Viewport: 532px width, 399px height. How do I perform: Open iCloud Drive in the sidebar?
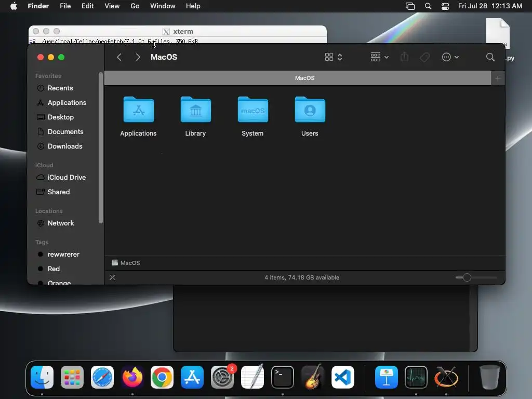[66, 178]
